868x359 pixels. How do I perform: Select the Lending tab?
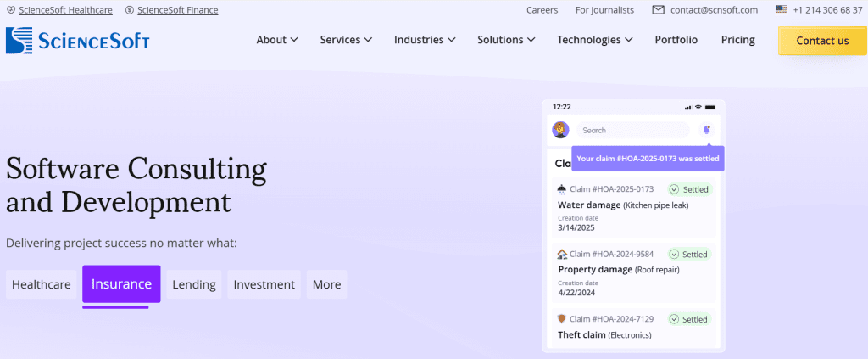click(194, 285)
